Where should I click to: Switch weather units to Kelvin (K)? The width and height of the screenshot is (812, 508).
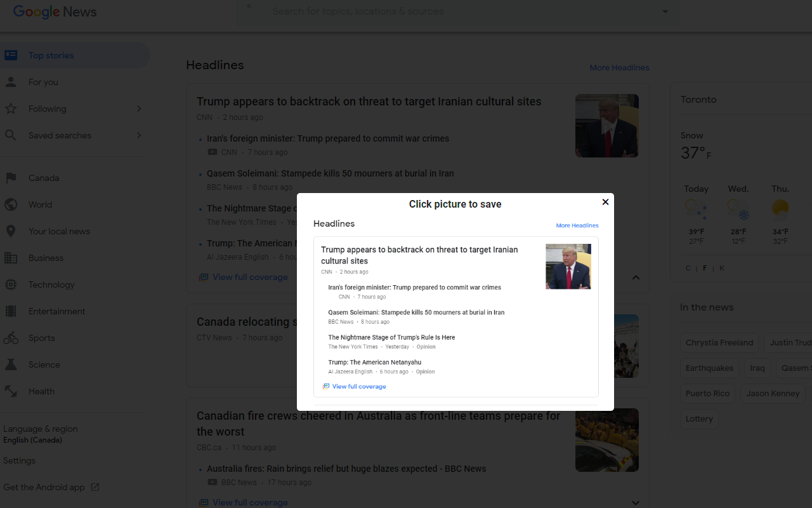pyautogui.click(x=722, y=268)
